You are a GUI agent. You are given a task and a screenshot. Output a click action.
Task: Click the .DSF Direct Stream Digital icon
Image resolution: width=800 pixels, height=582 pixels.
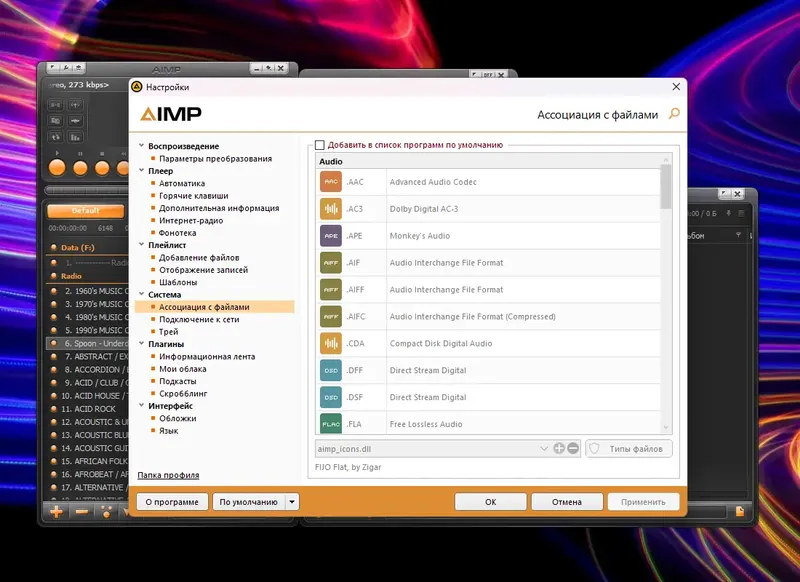331,397
